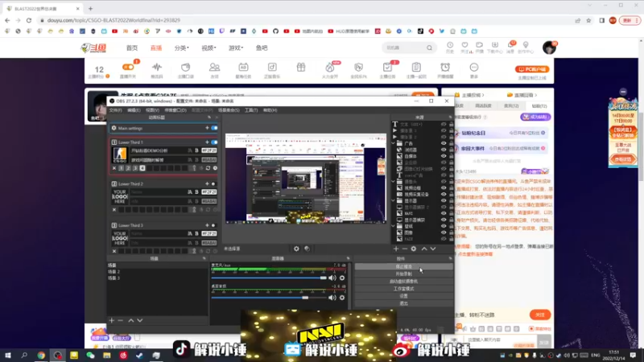Reload the Chrome page
The height and width of the screenshot is (362, 644).
click(x=29, y=20)
